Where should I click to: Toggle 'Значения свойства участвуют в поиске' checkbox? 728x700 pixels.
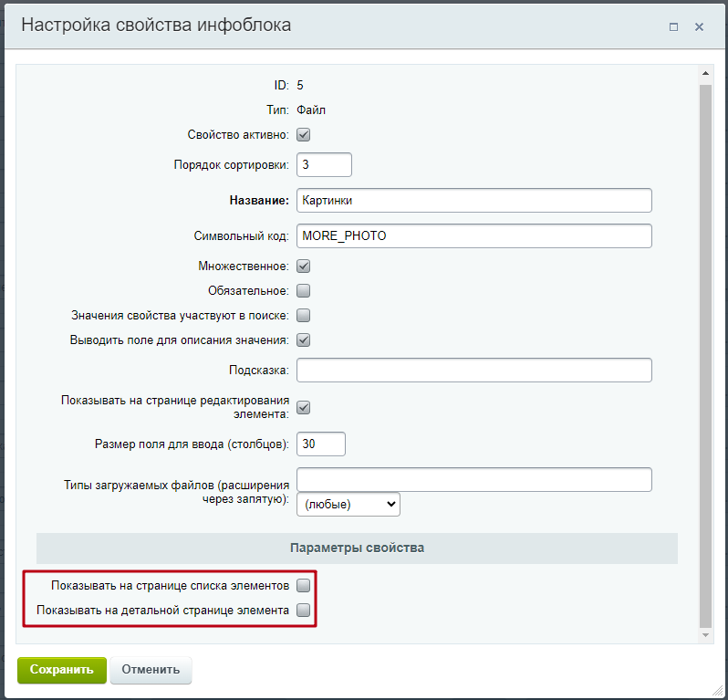tap(303, 316)
